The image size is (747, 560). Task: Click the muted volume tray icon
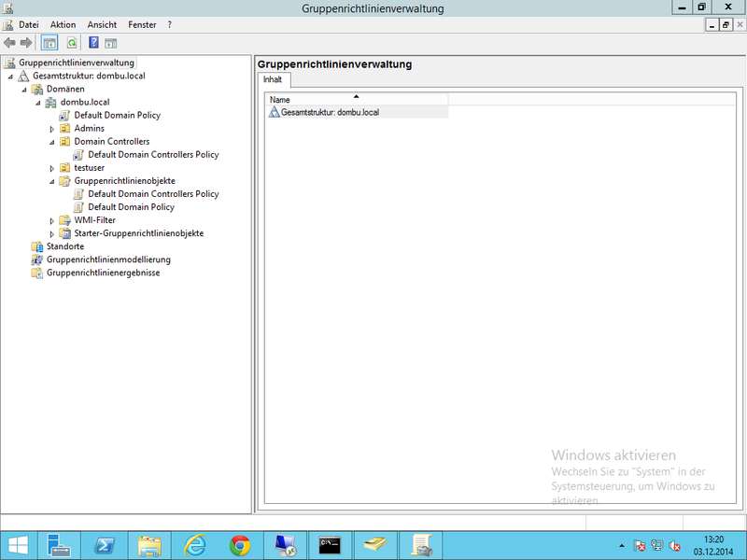click(674, 546)
